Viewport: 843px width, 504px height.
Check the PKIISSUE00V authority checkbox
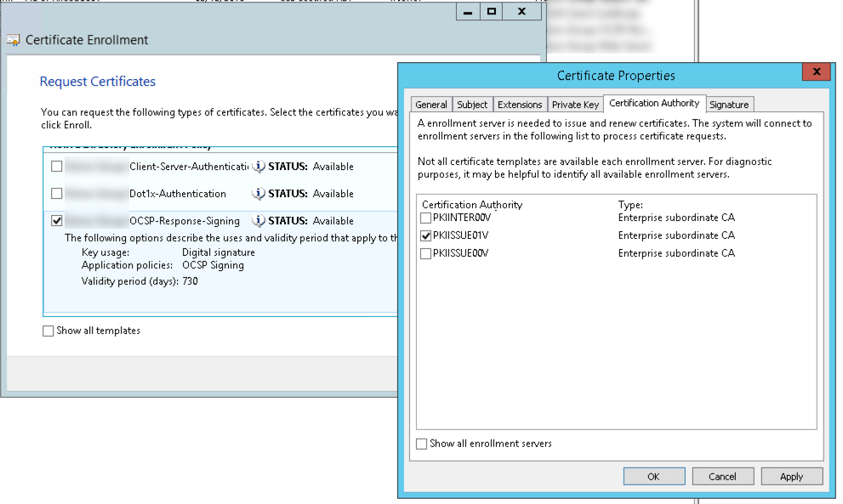click(x=425, y=253)
